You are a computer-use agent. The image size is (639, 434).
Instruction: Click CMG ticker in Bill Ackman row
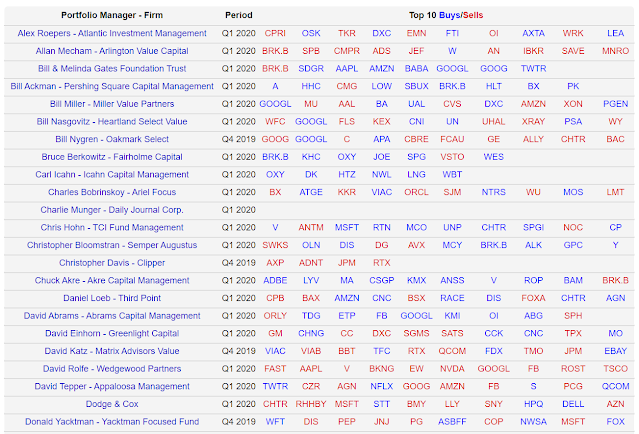point(347,86)
